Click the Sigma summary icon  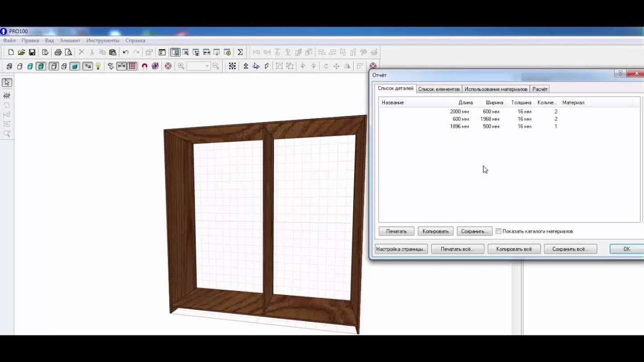tap(240, 52)
